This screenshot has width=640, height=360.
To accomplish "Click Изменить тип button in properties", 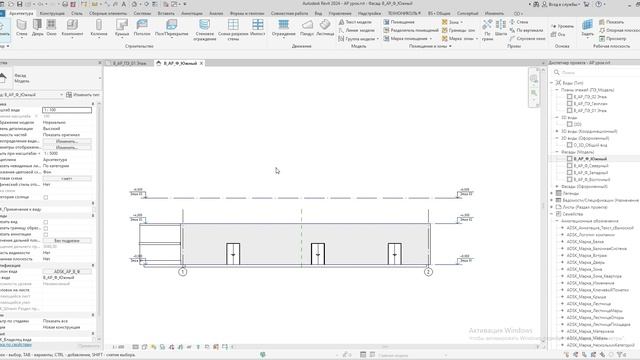I will pos(83,95).
